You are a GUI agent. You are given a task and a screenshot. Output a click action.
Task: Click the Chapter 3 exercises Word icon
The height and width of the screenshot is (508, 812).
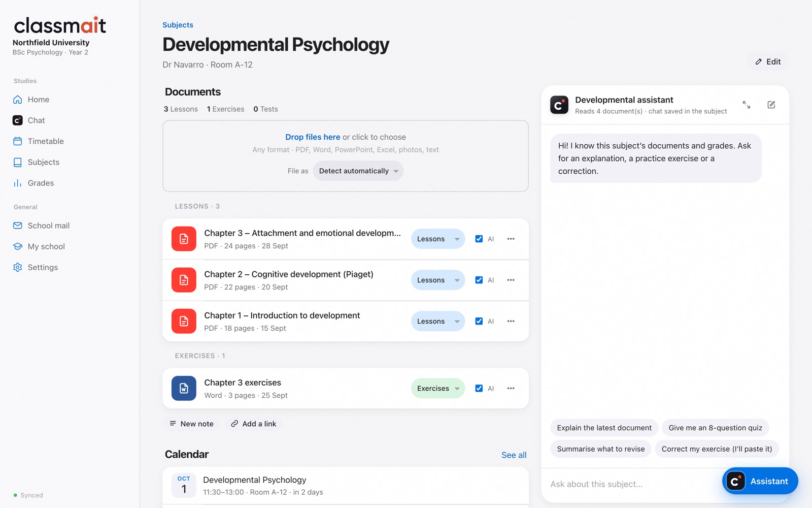(x=184, y=388)
